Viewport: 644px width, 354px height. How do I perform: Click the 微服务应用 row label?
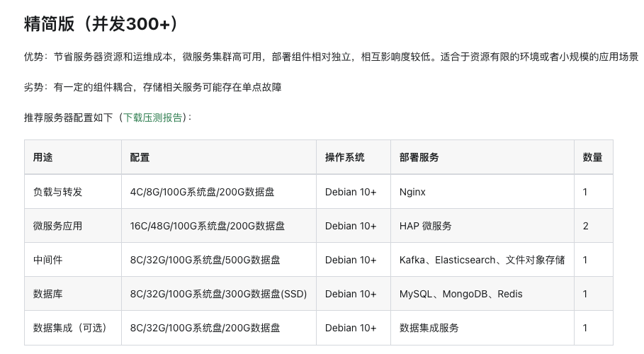point(58,226)
